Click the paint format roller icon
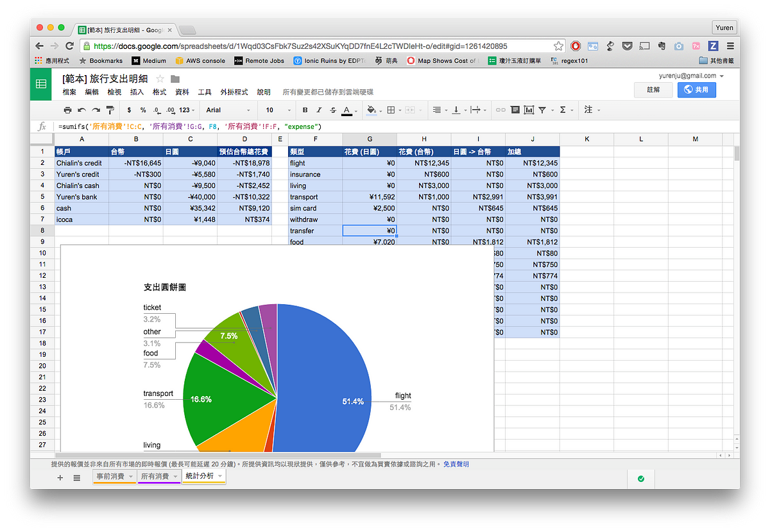This screenshot has width=770, height=532. [110, 110]
